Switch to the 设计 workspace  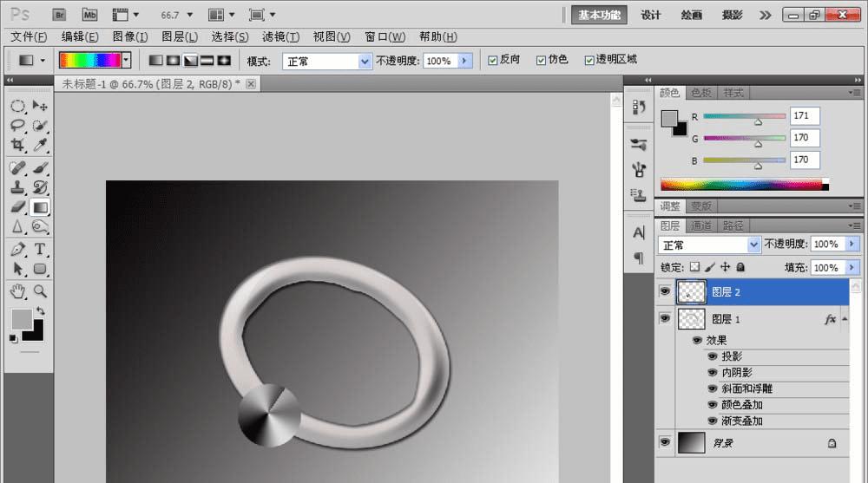(650, 15)
